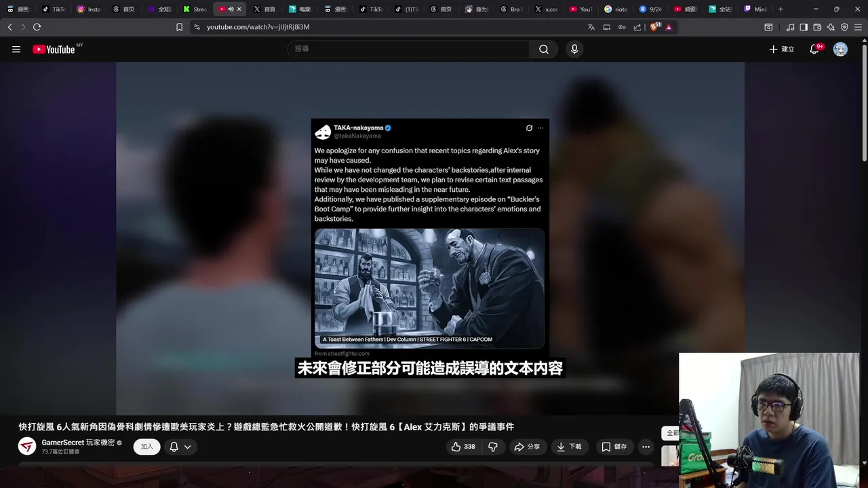Switch to the first TikTok tab
This screenshot has width=868, height=488.
[x=54, y=9]
